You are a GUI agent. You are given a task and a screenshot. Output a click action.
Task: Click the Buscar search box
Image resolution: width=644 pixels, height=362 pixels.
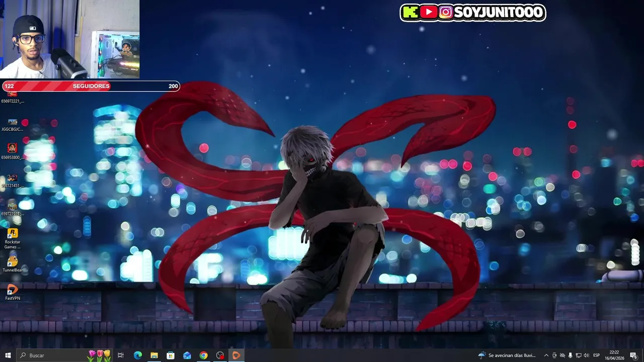pyautogui.click(x=64, y=355)
